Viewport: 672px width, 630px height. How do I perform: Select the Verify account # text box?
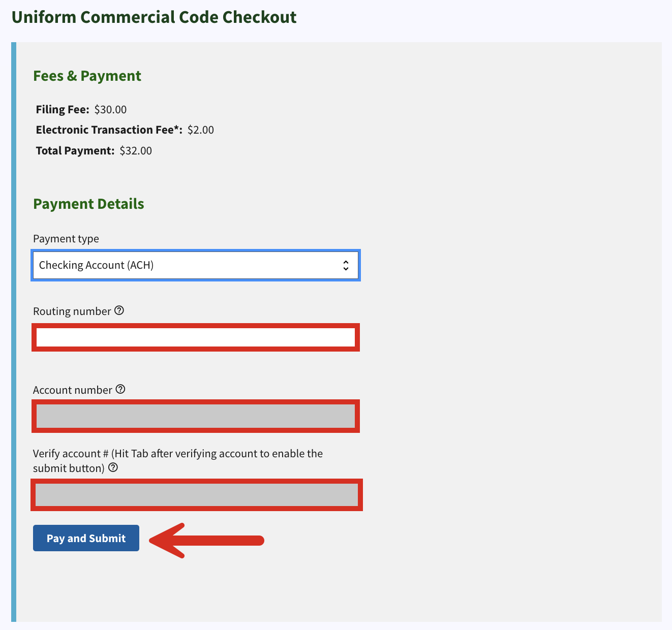coord(197,495)
